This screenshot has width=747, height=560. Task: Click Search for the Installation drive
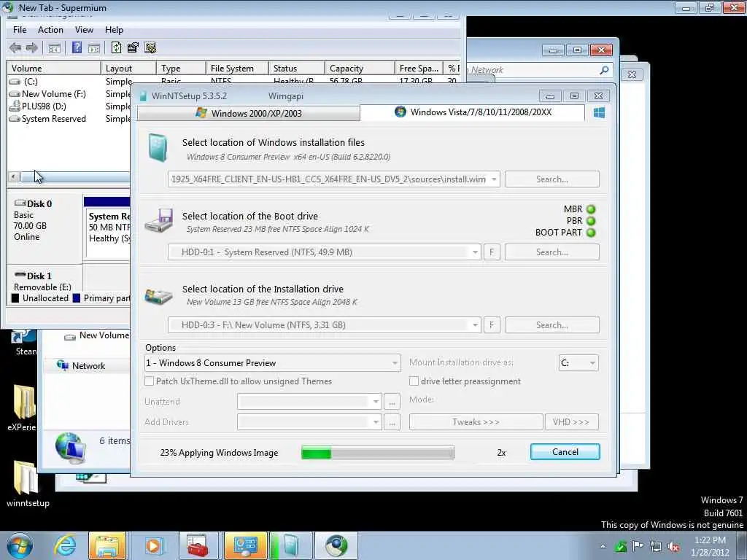click(552, 324)
